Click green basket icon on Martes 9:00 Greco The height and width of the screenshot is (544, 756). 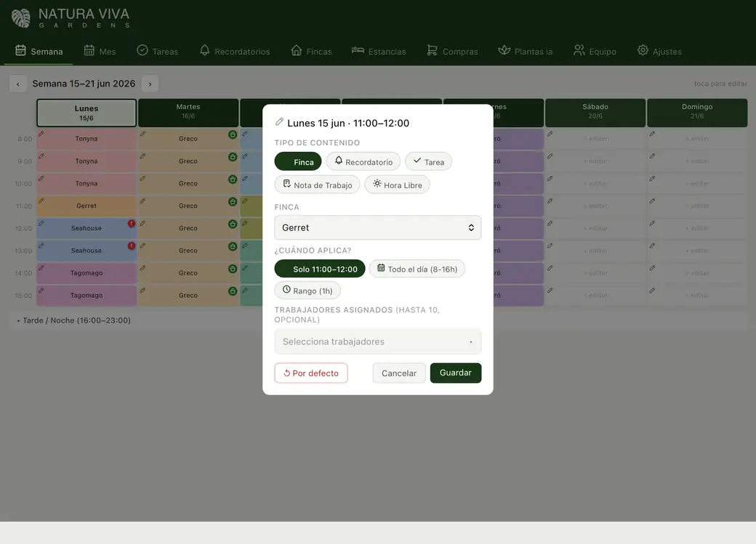point(233,157)
